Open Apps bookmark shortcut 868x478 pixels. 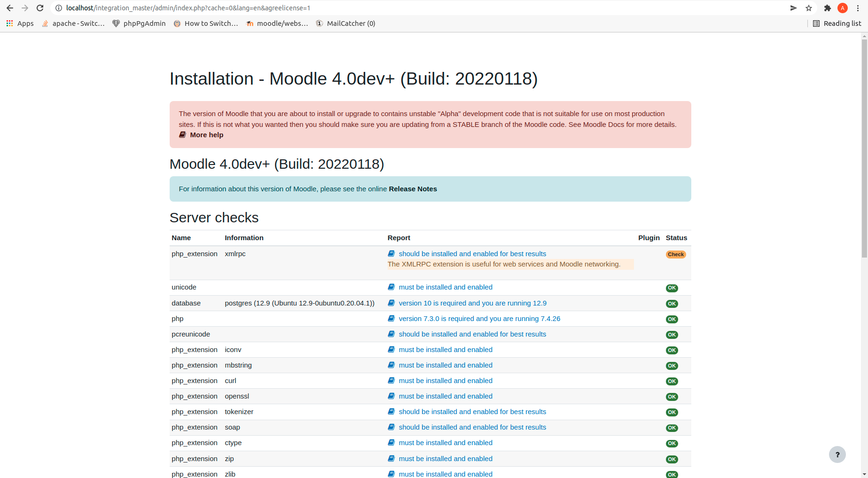20,24
